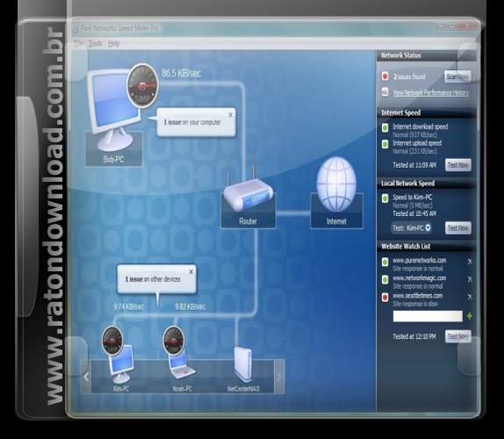The height and width of the screenshot is (439, 504).
Task: Click red www.seattletimes.com status indicator
Action: pyautogui.click(x=385, y=297)
